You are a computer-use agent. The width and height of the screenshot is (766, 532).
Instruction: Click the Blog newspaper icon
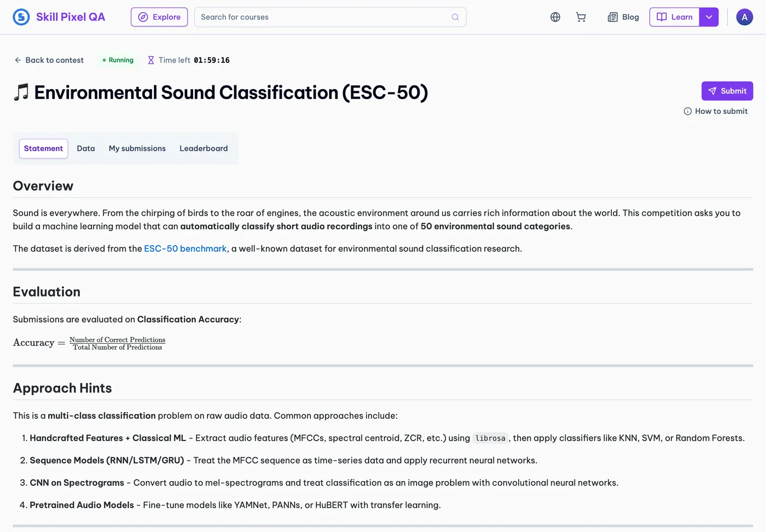click(613, 17)
